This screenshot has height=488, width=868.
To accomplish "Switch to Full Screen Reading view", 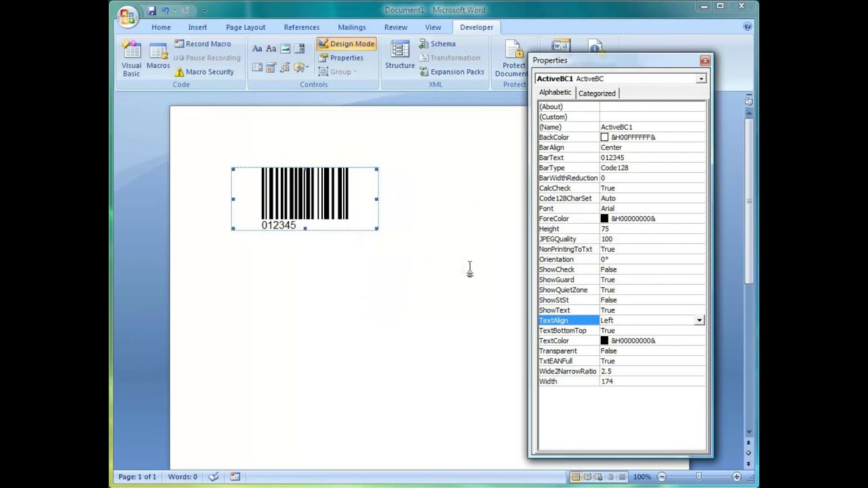I will 587,477.
